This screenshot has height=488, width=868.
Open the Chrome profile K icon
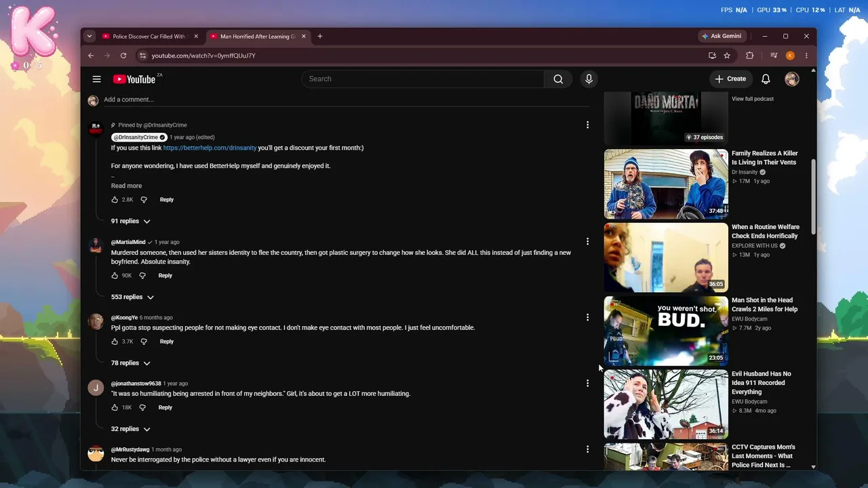(790, 56)
